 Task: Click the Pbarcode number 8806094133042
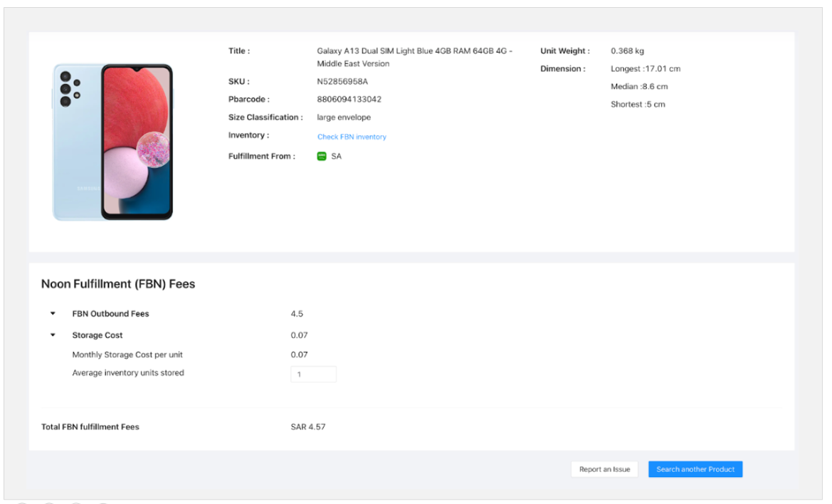[x=349, y=100]
